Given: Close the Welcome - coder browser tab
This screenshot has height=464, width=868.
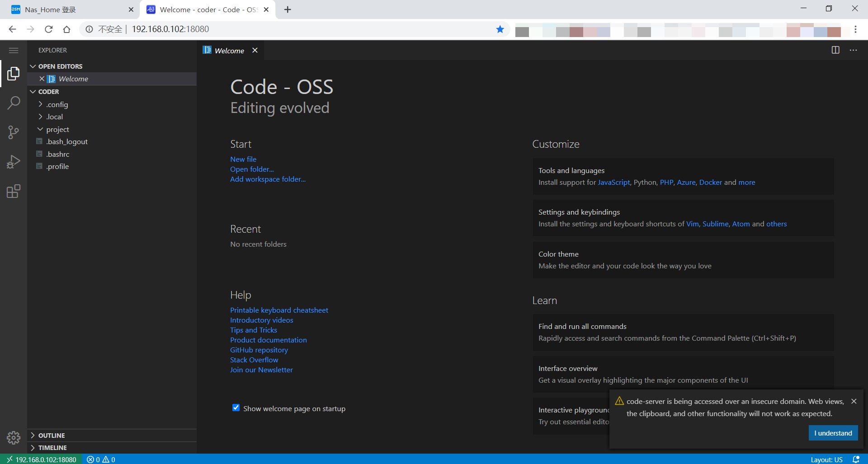Looking at the screenshot, I should click(x=266, y=9).
